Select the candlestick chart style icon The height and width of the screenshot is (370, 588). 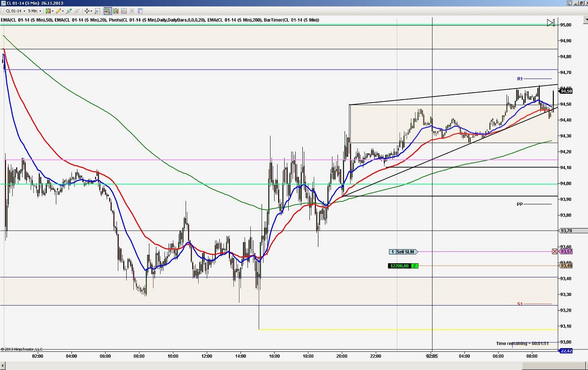(x=48, y=11)
